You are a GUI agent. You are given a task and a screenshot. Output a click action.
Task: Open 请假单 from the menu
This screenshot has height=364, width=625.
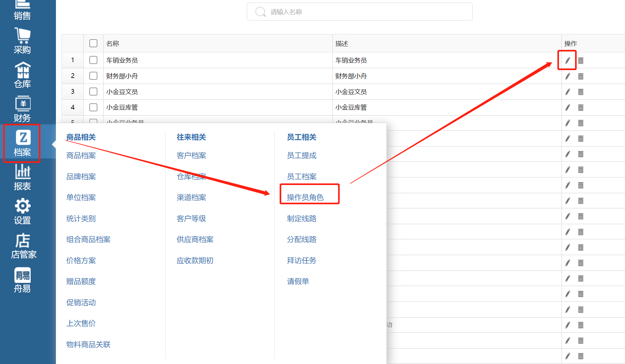298,281
